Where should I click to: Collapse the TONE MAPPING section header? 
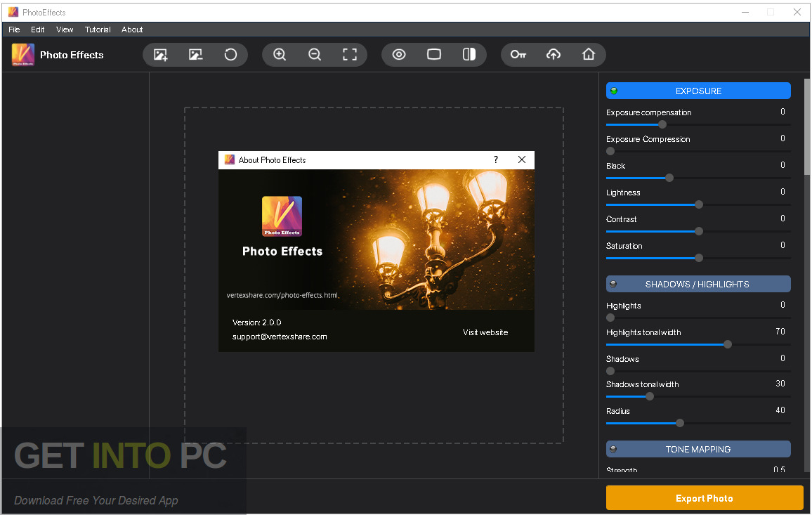click(698, 449)
